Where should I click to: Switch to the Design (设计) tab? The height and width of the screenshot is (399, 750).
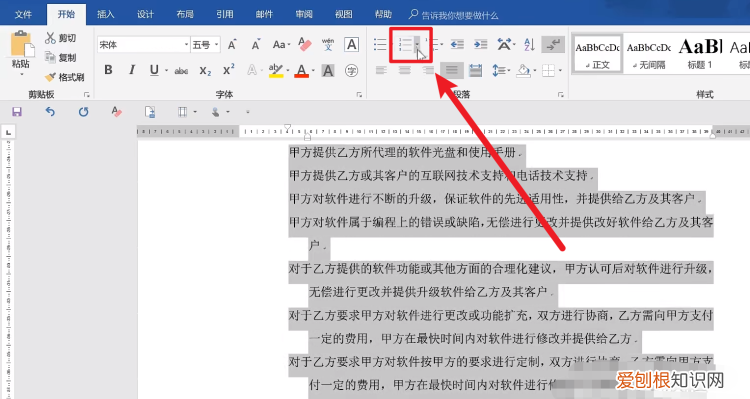(x=145, y=14)
